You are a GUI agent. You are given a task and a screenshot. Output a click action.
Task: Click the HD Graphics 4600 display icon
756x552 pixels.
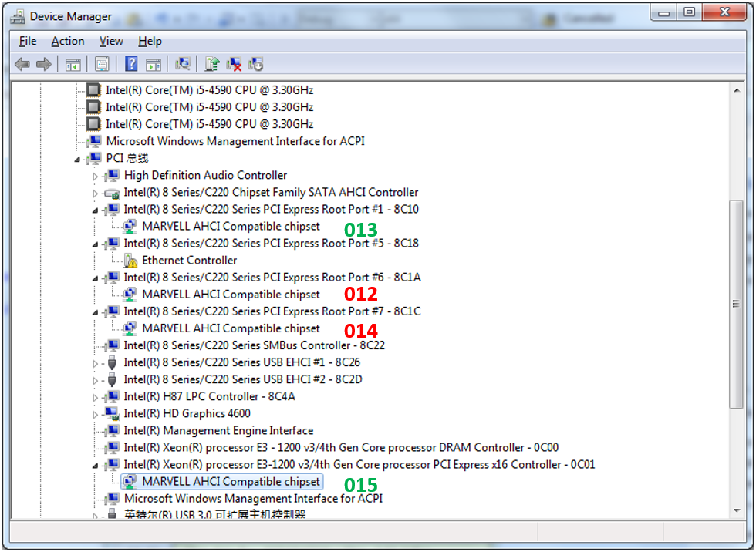click(112, 413)
